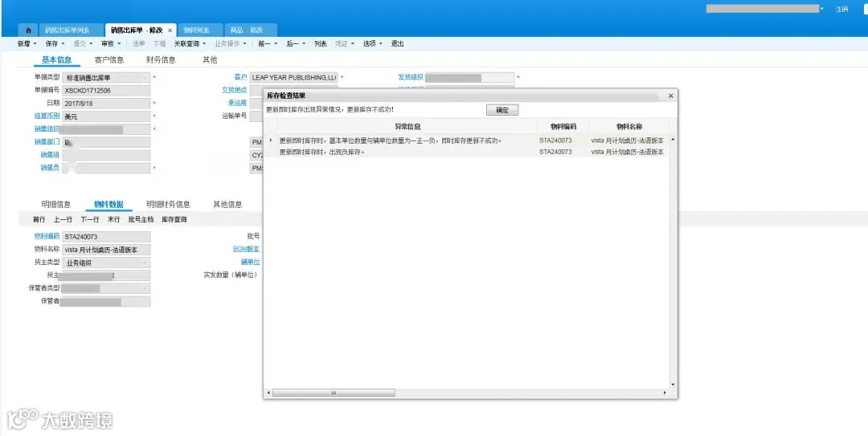868x436 pixels.
Task: Click 下一行 to go to next row
Action: tap(90, 220)
